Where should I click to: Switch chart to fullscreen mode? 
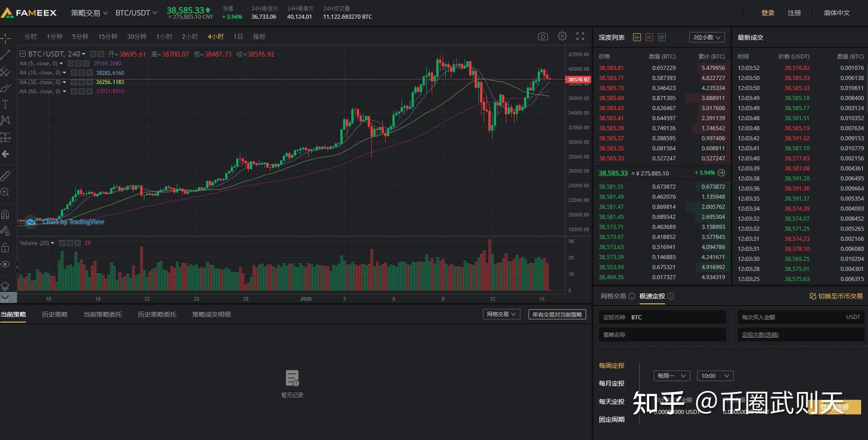click(x=580, y=36)
